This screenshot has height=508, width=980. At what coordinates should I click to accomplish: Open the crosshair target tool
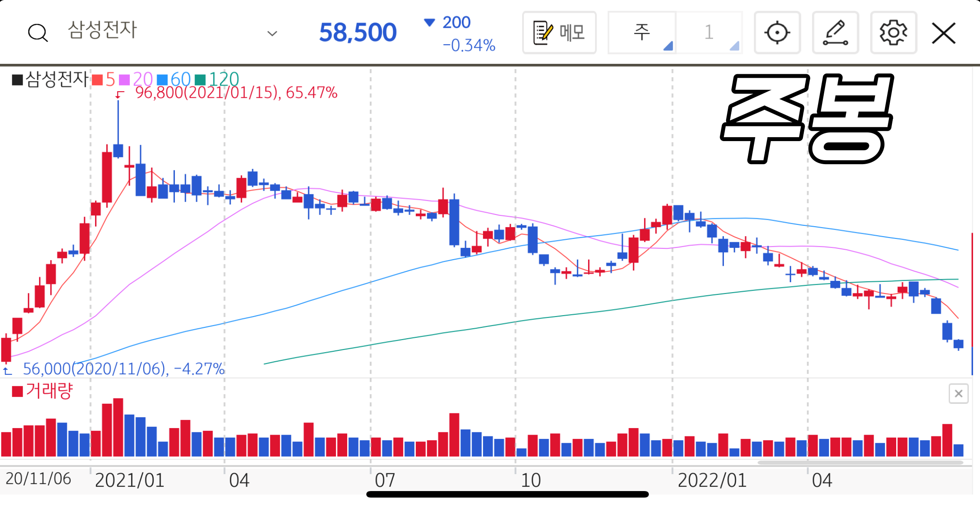click(777, 33)
